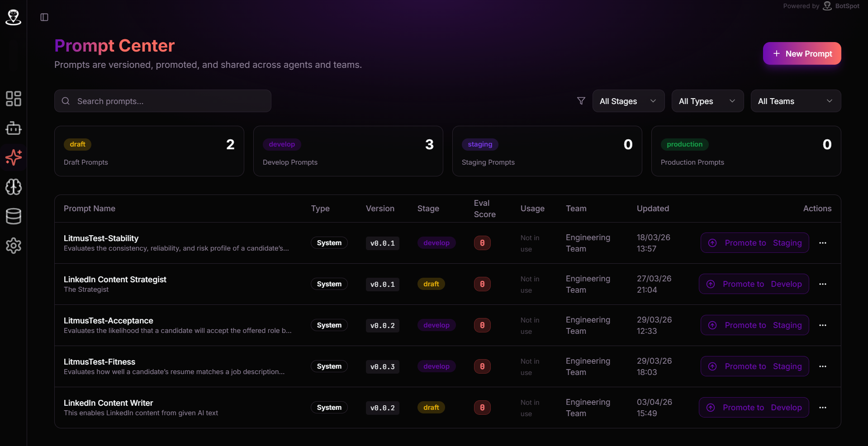868x446 pixels.
Task: Toggle the sidebar panel collapse icon
Action: pos(44,17)
